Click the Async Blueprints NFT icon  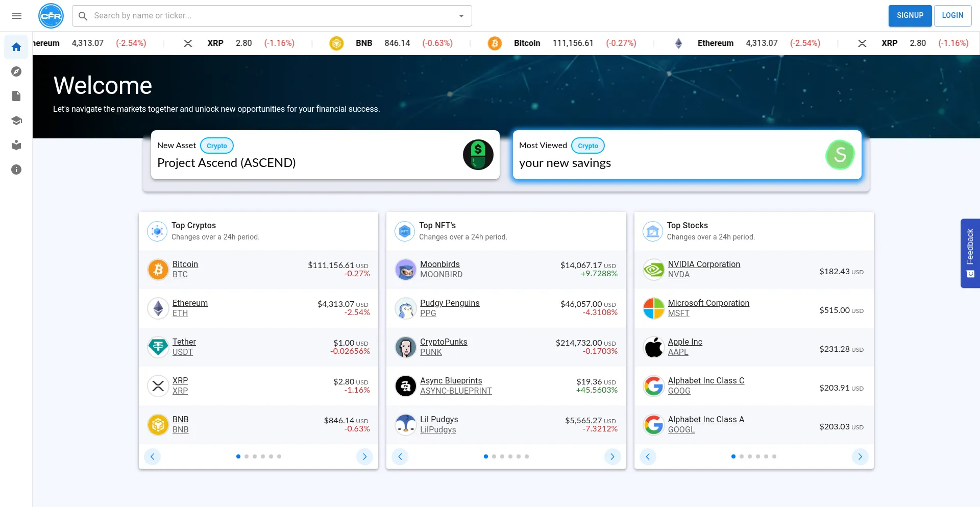pos(406,386)
